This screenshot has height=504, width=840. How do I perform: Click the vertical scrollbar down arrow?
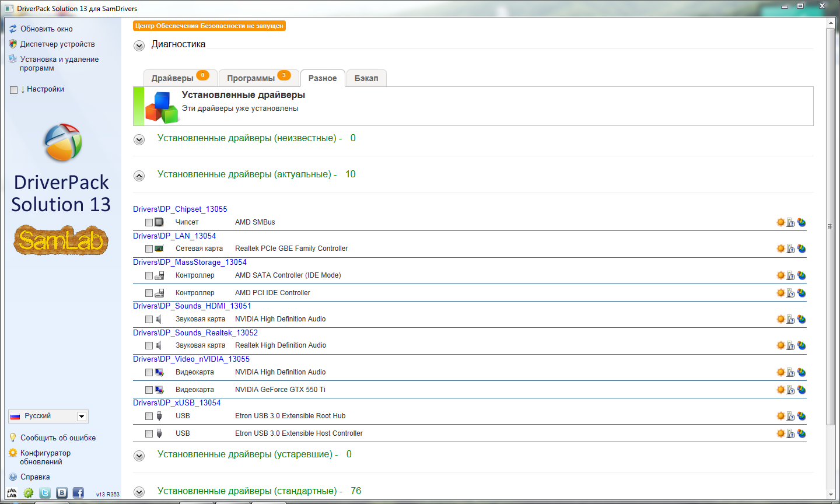(831, 495)
